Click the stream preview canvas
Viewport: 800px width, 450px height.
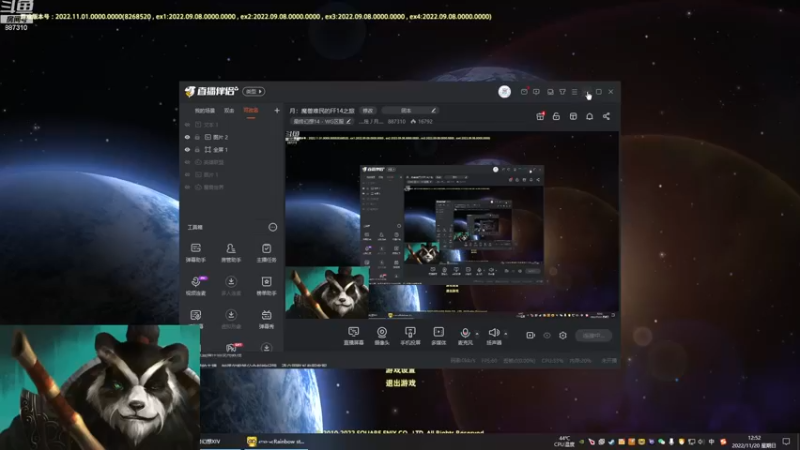point(452,225)
